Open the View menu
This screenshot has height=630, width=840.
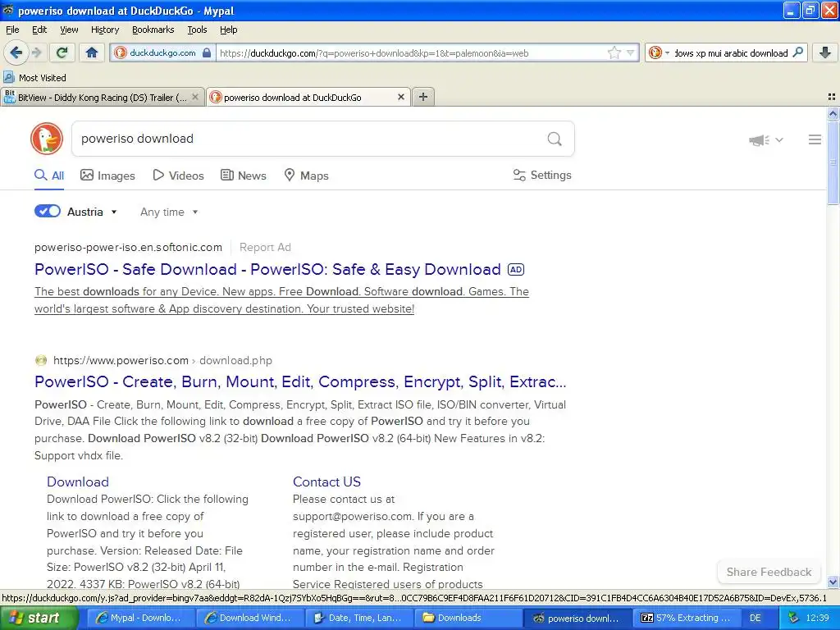[69, 30]
